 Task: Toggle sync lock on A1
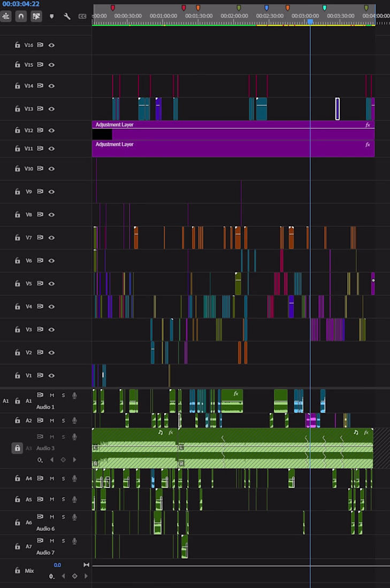click(40, 395)
